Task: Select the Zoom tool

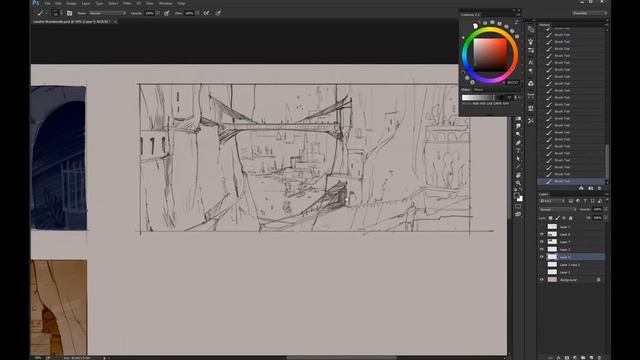Action: [x=518, y=183]
